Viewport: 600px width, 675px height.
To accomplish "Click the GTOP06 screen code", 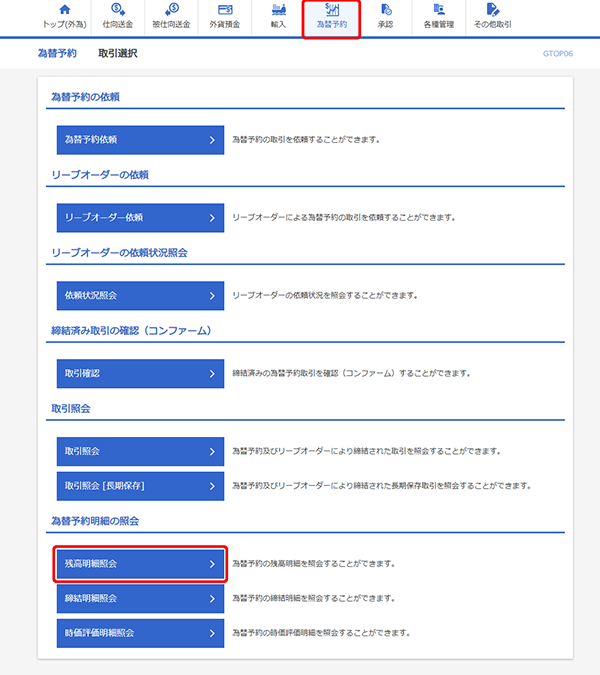I will coord(558,54).
